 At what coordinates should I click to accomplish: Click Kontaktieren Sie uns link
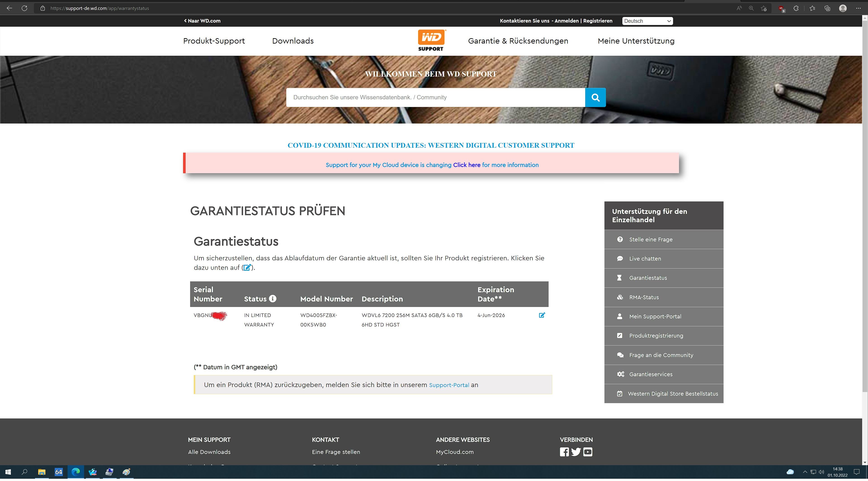pos(524,21)
